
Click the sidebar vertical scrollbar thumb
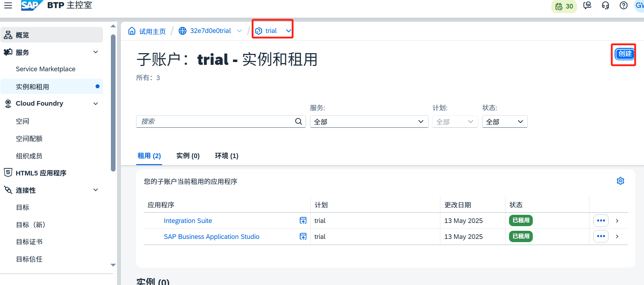tap(113, 103)
